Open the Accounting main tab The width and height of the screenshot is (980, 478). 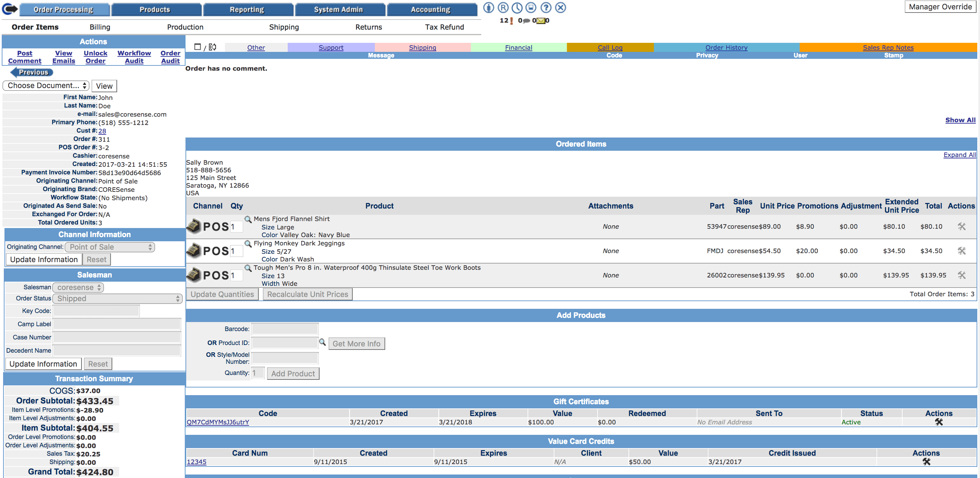pos(432,9)
